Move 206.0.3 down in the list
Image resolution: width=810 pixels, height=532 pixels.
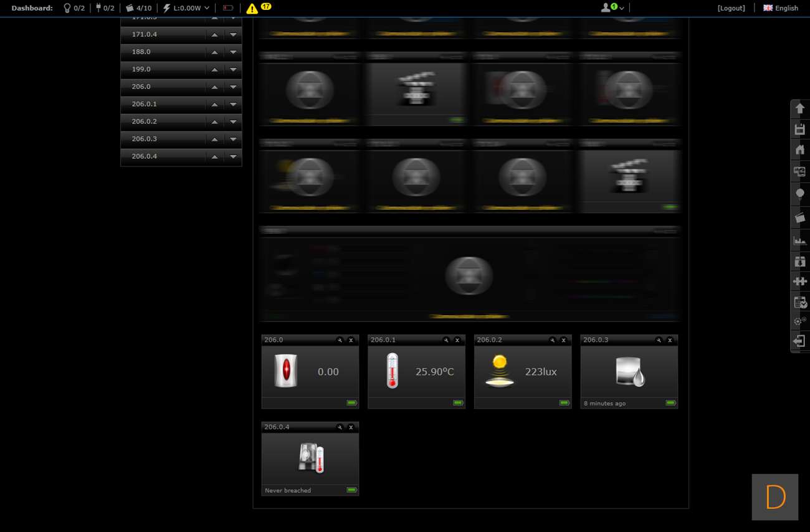pos(233,140)
